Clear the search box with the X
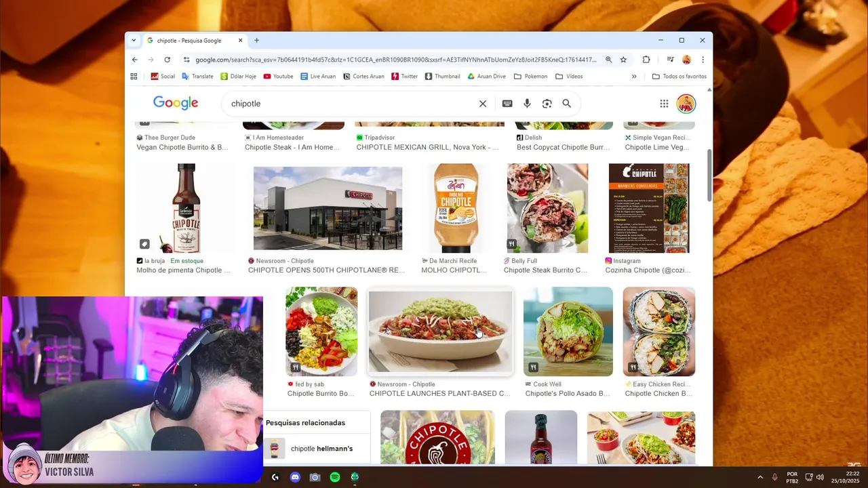The height and width of the screenshot is (488, 868). pos(483,104)
